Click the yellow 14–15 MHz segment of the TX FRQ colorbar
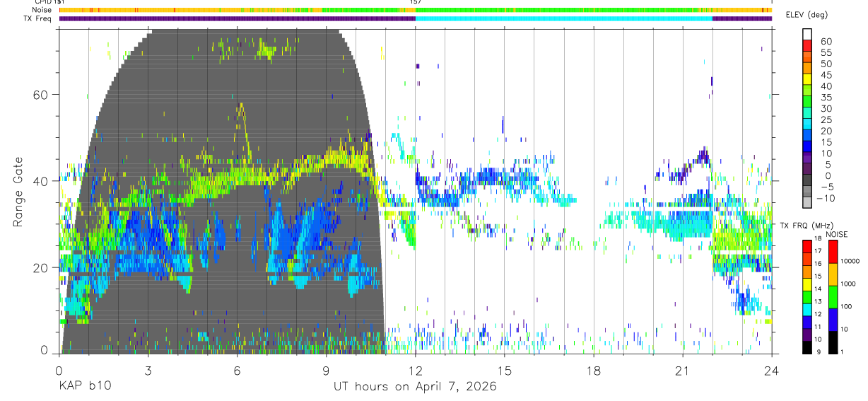The width and height of the screenshot is (868, 401). point(807,283)
